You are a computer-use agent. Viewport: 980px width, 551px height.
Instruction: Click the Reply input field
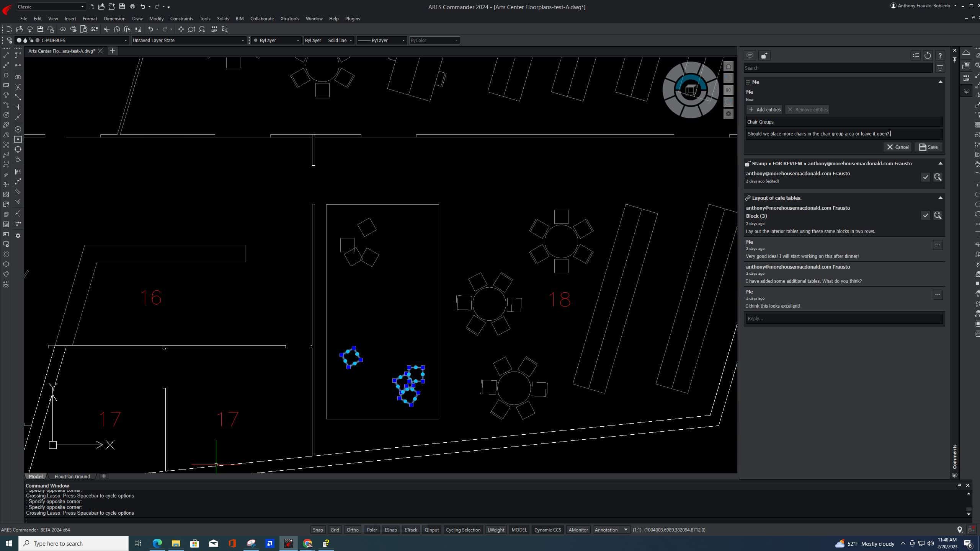coord(844,318)
